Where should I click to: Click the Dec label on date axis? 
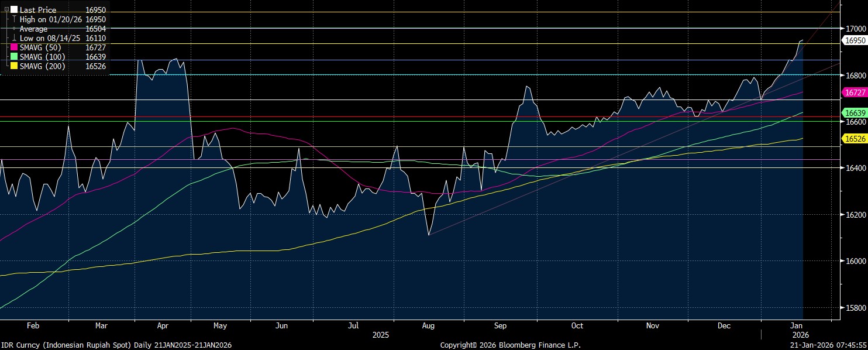coord(724,325)
